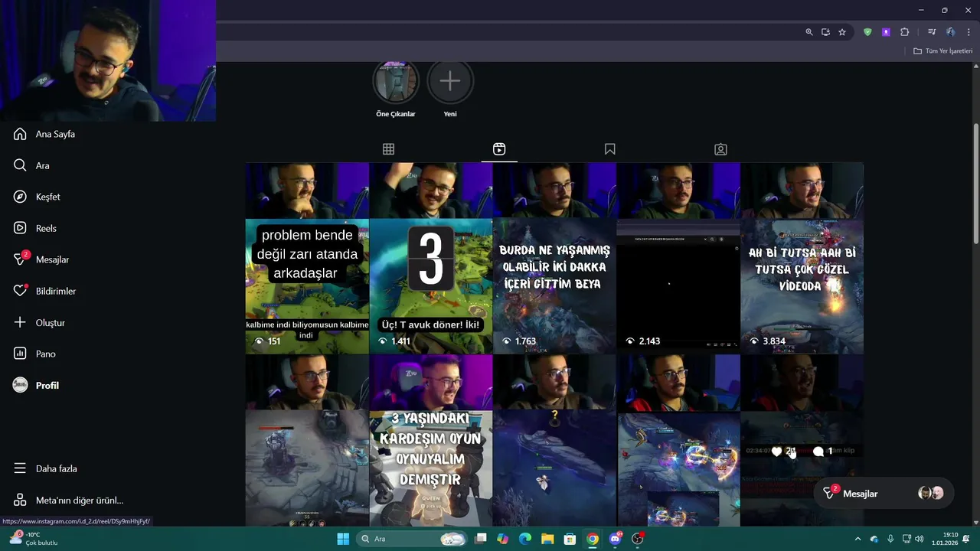Open Task View on the taskbar
This screenshot has height=551, width=980.
coord(481,539)
